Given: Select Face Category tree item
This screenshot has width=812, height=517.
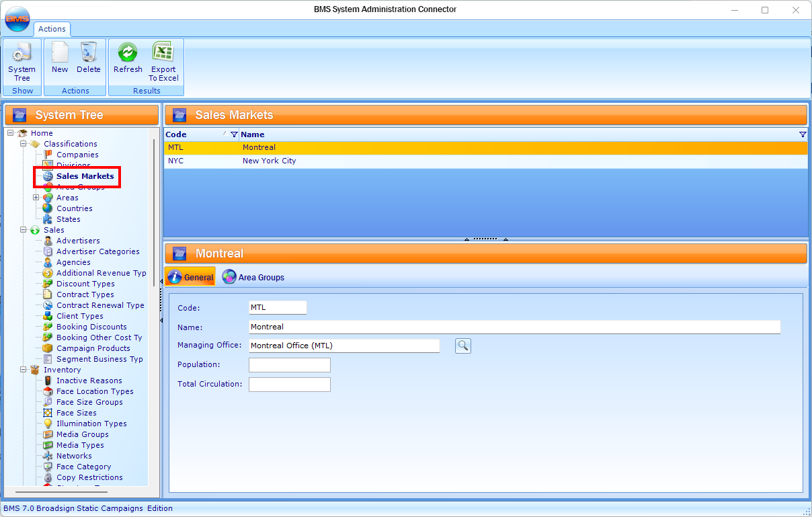Looking at the screenshot, I should pyautogui.click(x=84, y=467).
